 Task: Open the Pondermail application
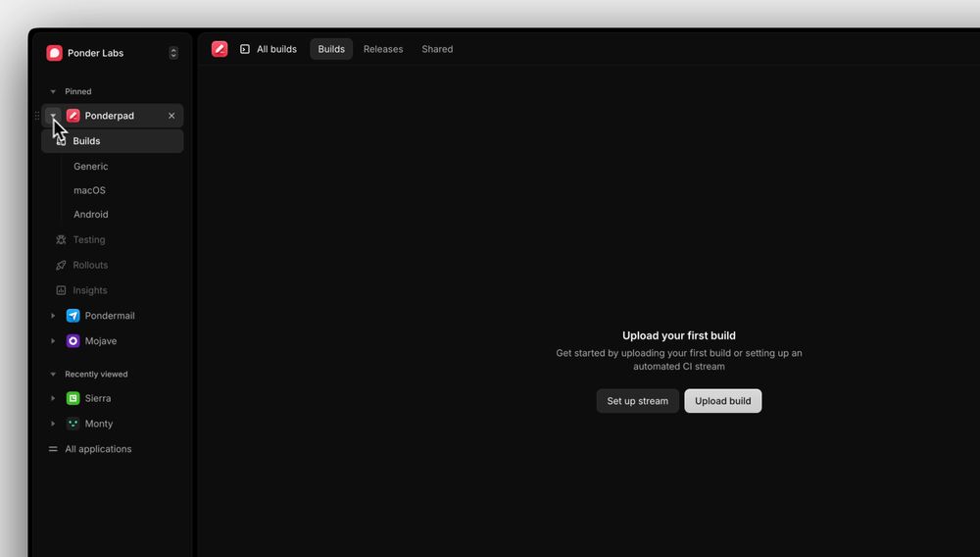110,316
